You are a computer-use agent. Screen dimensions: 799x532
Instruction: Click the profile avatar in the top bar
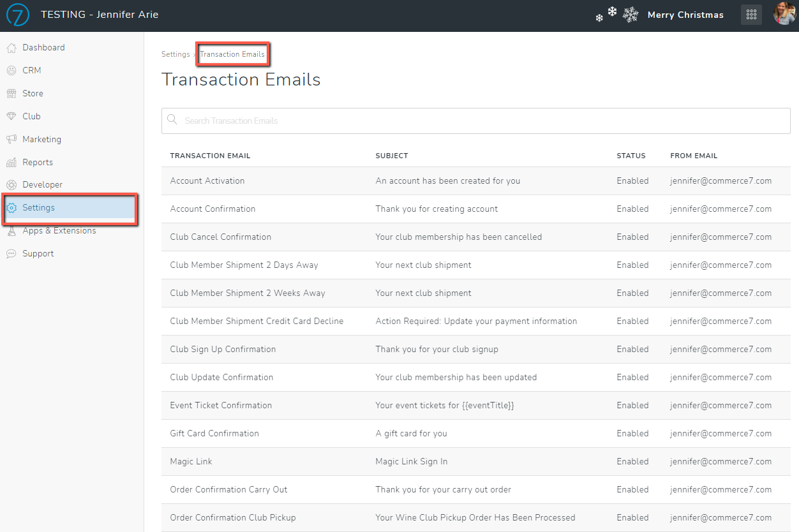(784, 14)
